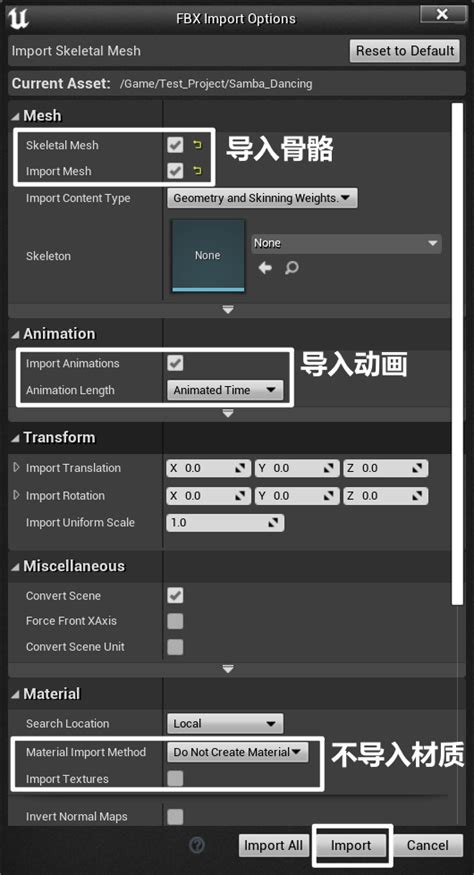Collapse the Transform section
The width and height of the screenshot is (474, 875).
15,438
